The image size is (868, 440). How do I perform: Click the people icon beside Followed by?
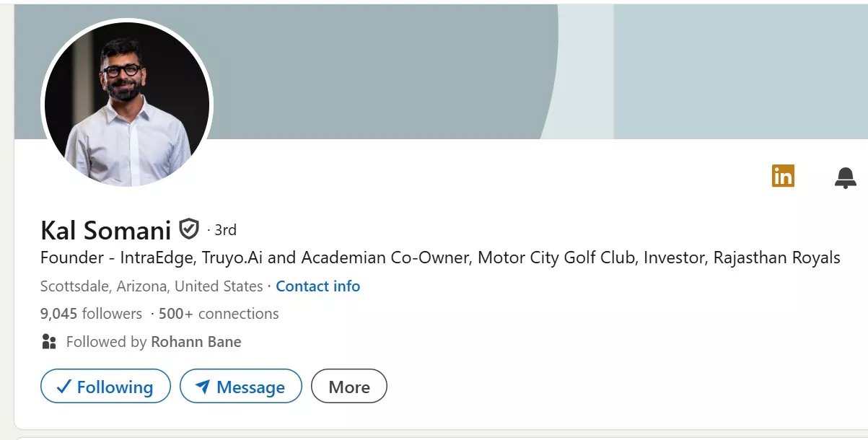tap(49, 342)
